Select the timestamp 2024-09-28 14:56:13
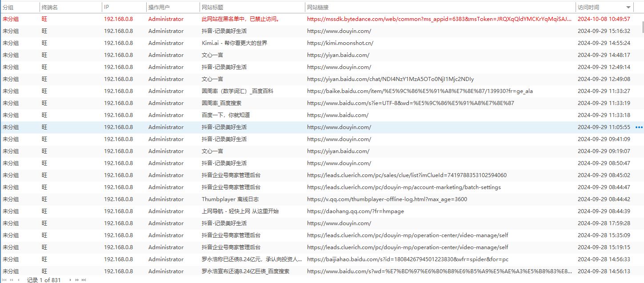The image size is (644, 283). pos(604,271)
